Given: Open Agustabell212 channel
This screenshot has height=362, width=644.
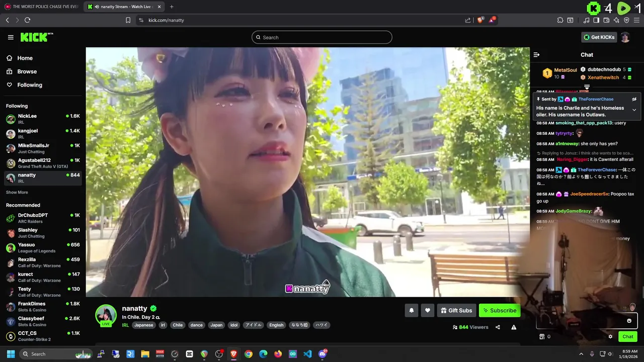Looking at the screenshot, I should 43,163.
